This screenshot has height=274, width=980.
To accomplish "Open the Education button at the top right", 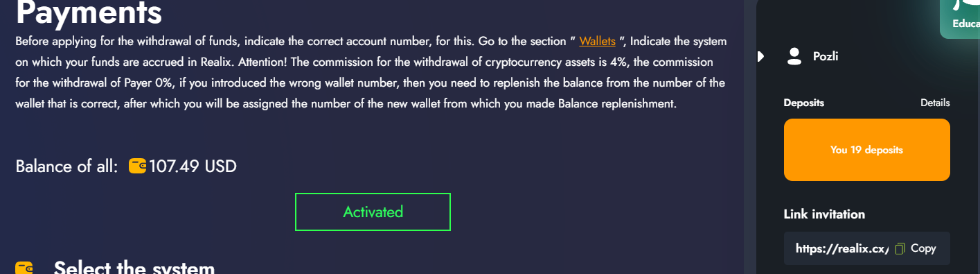I will 960,19.
